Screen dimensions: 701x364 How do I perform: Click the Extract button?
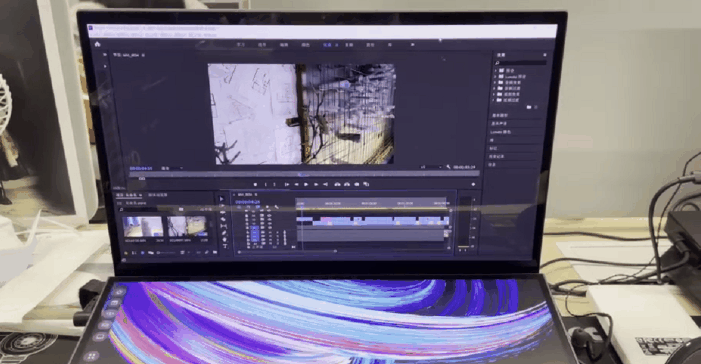(x=347, y=184)
